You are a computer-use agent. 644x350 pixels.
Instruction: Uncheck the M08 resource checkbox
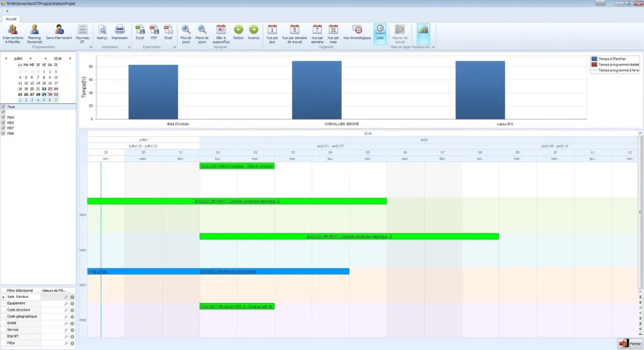(3, 133)
